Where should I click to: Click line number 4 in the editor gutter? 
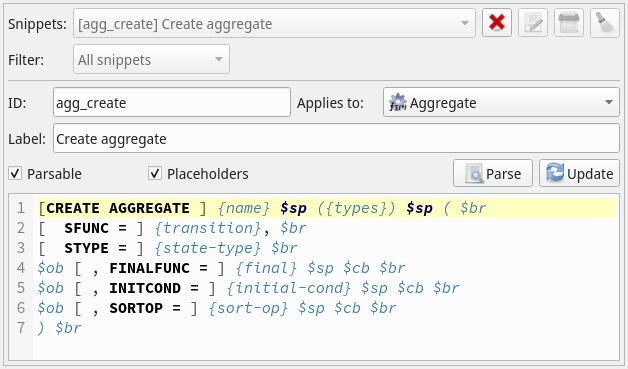pyautogui.click(x=21, y=268)
